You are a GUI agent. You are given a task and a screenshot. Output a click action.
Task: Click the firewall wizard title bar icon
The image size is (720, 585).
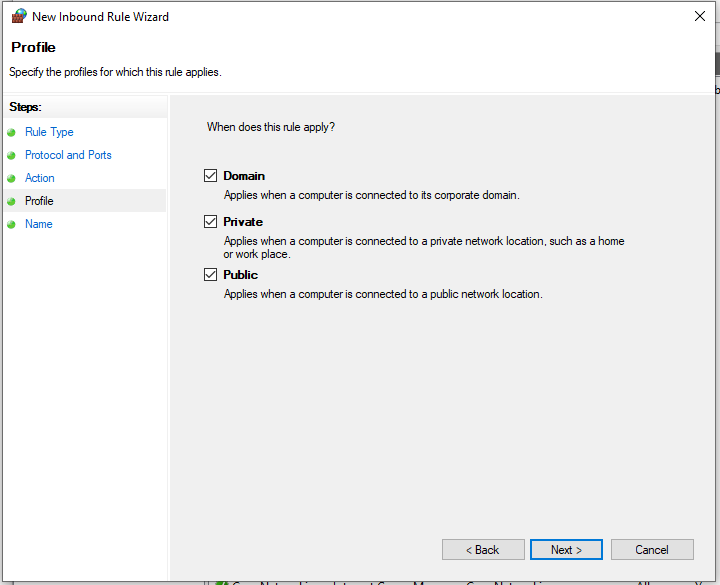pos(18,16)
